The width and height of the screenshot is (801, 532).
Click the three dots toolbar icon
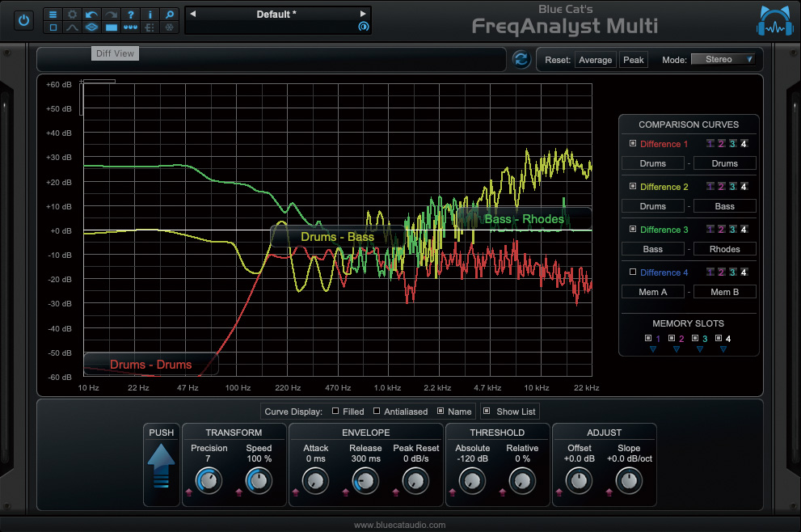130,27
